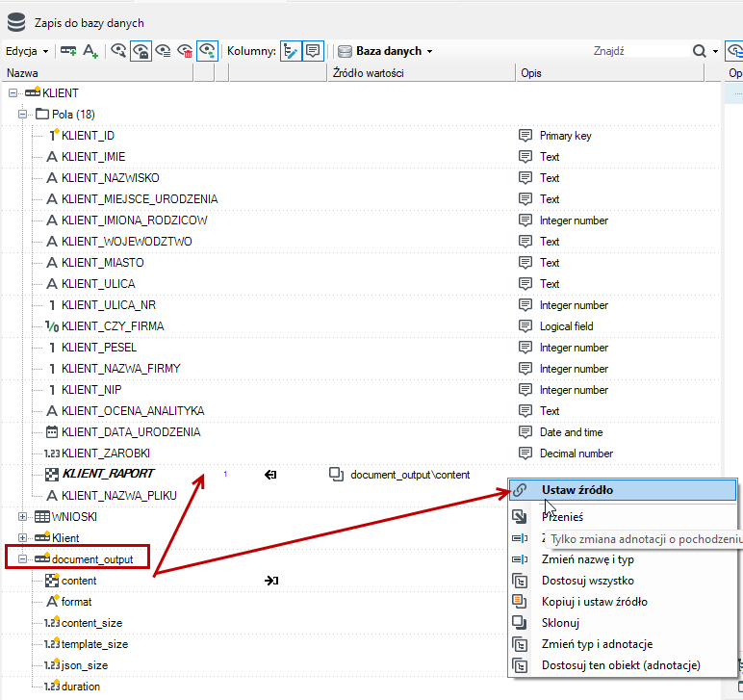This screenshot has width=743, height=700.
Task: Click the primary key icon of KLIENT_ID
Action: pos(53,135)
